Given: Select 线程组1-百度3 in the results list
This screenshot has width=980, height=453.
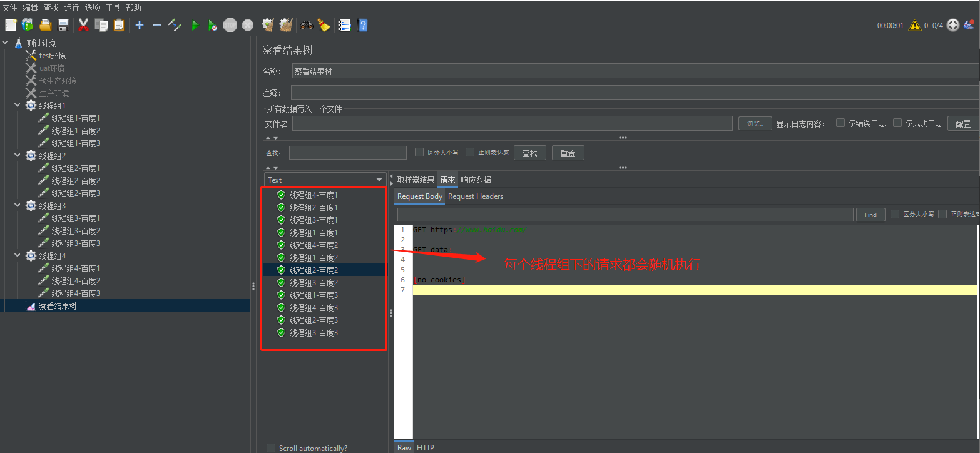Looking at the screenshot, I should pyautogui.click(x=314, y=295).
